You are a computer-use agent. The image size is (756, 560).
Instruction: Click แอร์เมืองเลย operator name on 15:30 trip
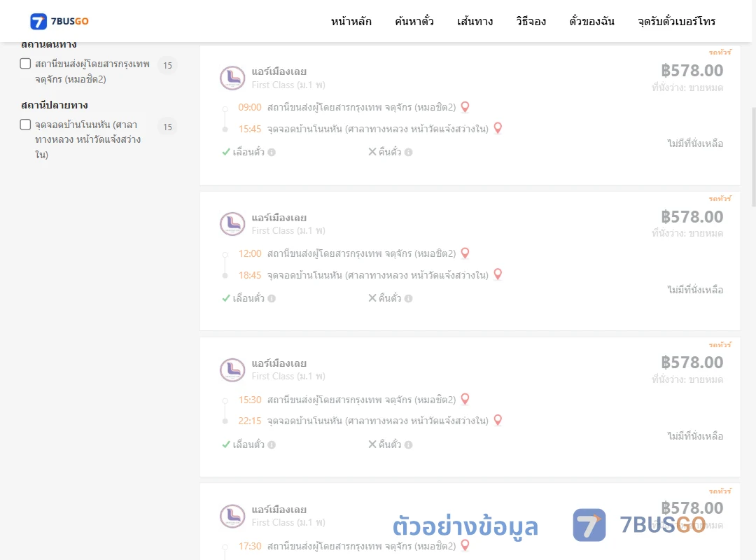(279, 364)
